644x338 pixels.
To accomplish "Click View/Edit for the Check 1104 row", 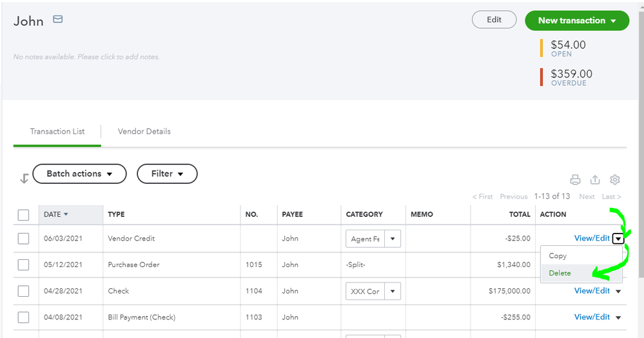I will [x=592, y=291].
